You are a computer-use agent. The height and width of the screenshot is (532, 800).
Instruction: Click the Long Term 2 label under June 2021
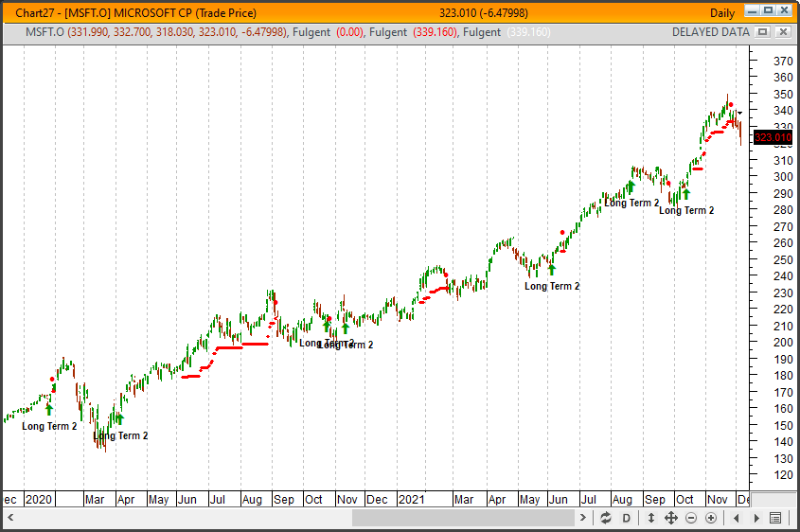pyautogui.click(x=552, y=286)
